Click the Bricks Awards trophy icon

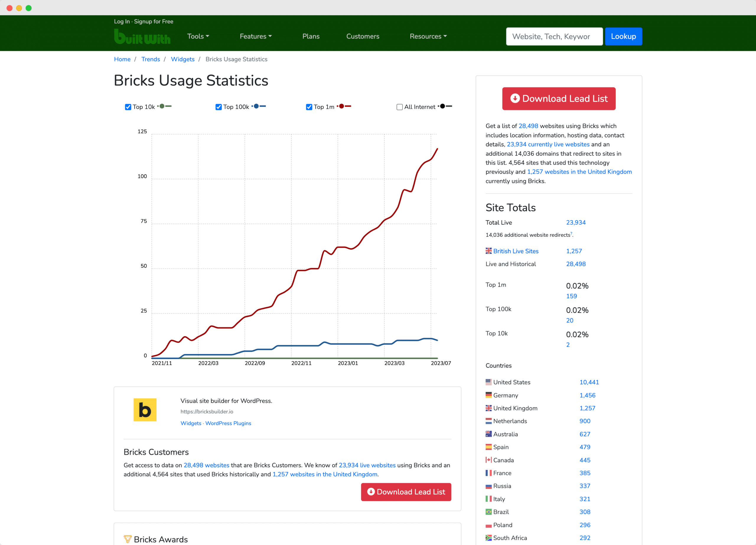point(127,539)
